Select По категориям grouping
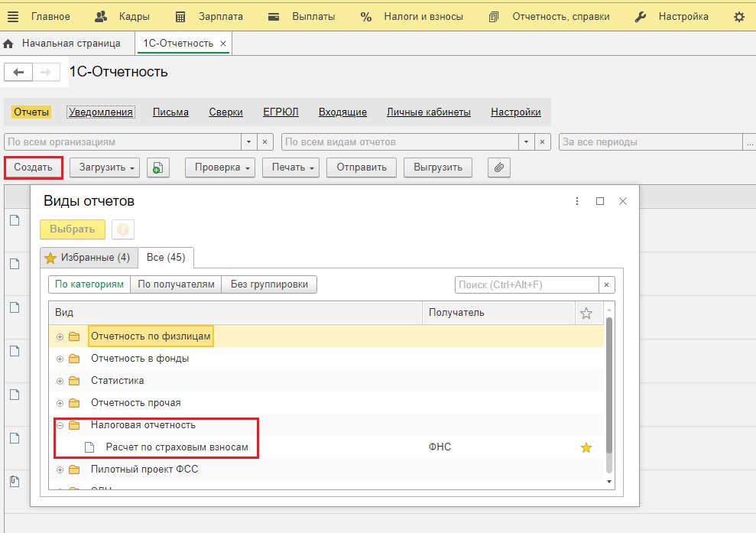The image size is (756, 533). [x=89, y=284]
